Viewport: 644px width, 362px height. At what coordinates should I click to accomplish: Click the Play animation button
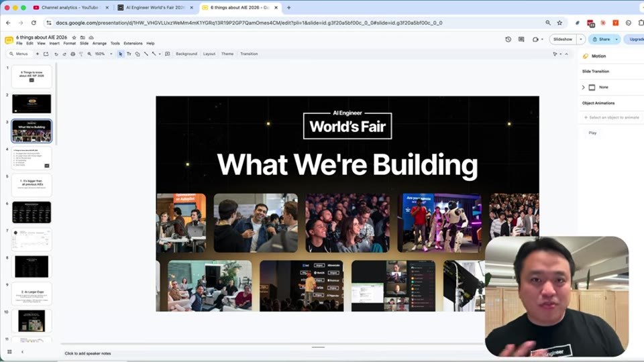coord(592,133)
